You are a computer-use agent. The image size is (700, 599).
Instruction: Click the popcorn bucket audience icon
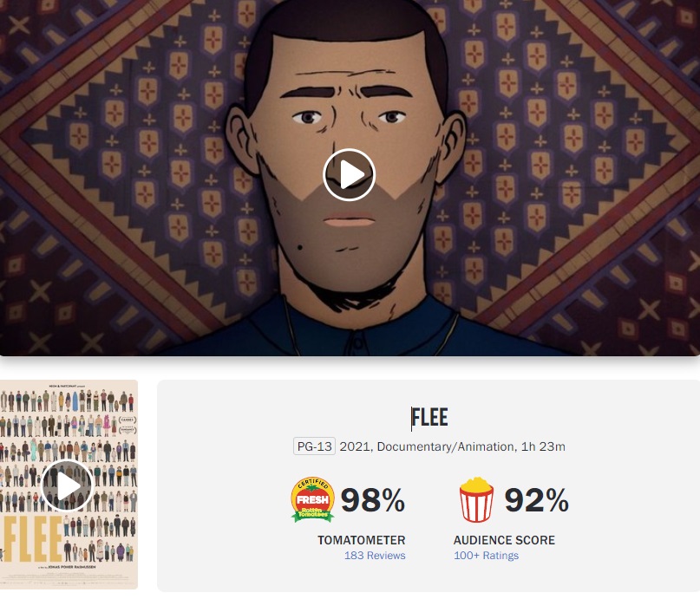click(x=476, y=499)
